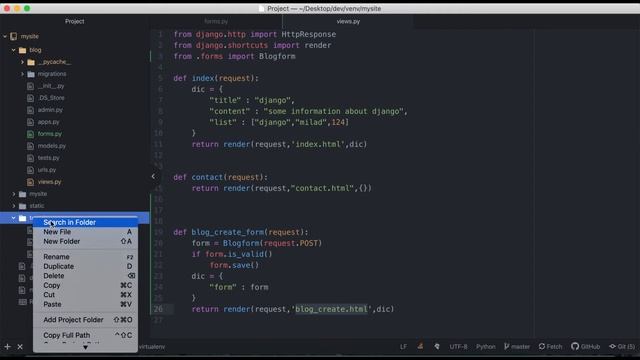640x360 pixels.
Task: Click the master branch label
Action: click(x=520, y=347)
